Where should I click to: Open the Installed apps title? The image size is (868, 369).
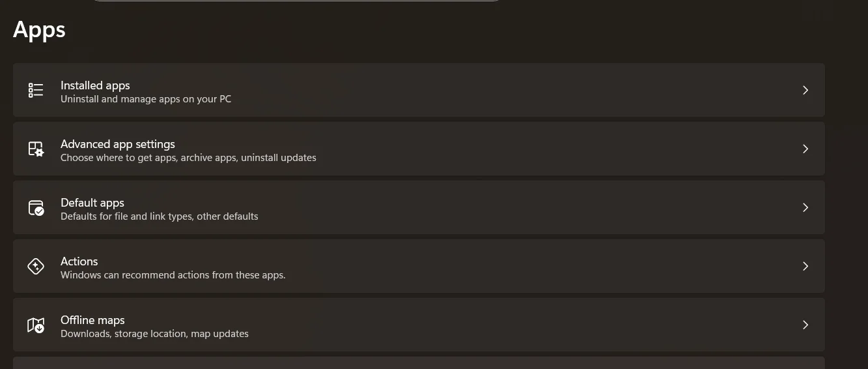pyautogui.click(x=95, y=85)
